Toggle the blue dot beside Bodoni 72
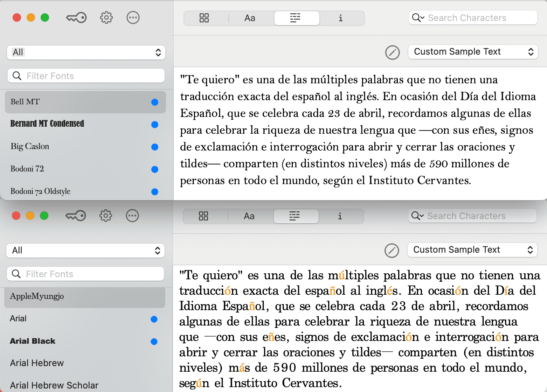This screenshot has height=392, width=547. 155,169
